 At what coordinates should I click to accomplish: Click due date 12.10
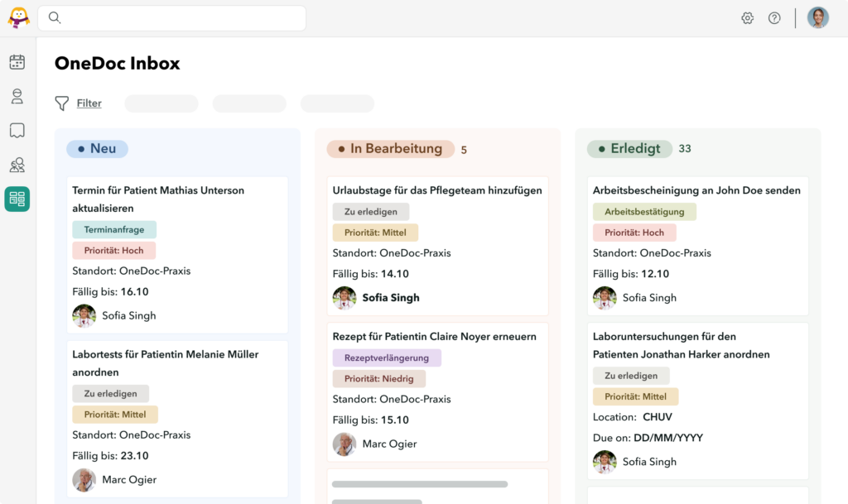click(655, 274)
